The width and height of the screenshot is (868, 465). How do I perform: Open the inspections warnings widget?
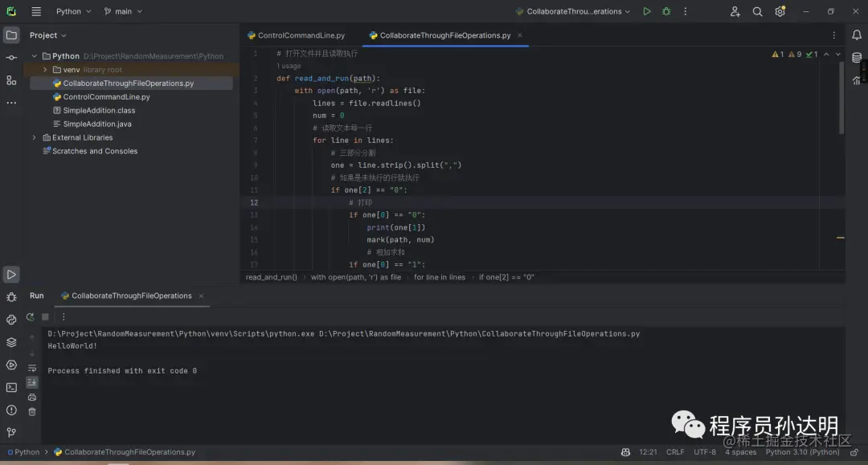click(x=794, y=54)
